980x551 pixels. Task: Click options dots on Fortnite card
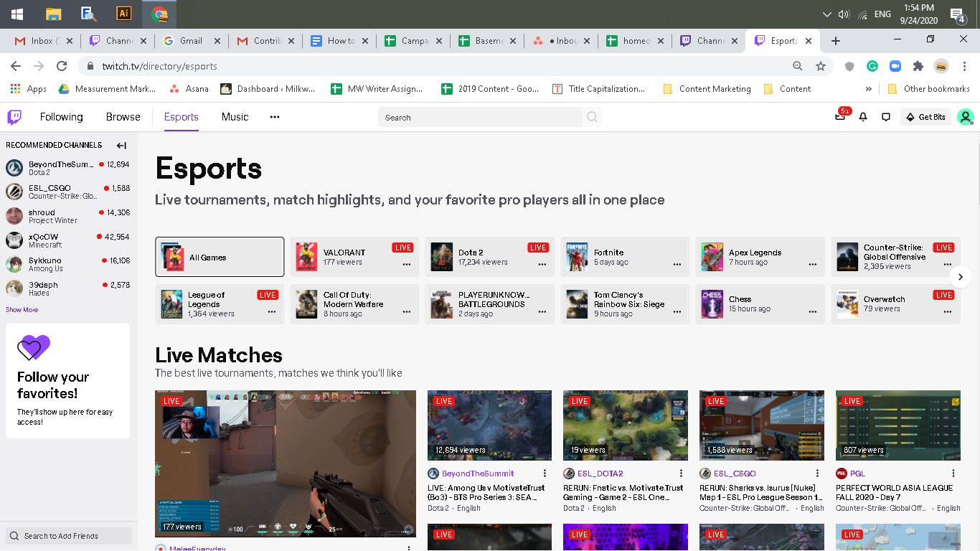(677, 265)
